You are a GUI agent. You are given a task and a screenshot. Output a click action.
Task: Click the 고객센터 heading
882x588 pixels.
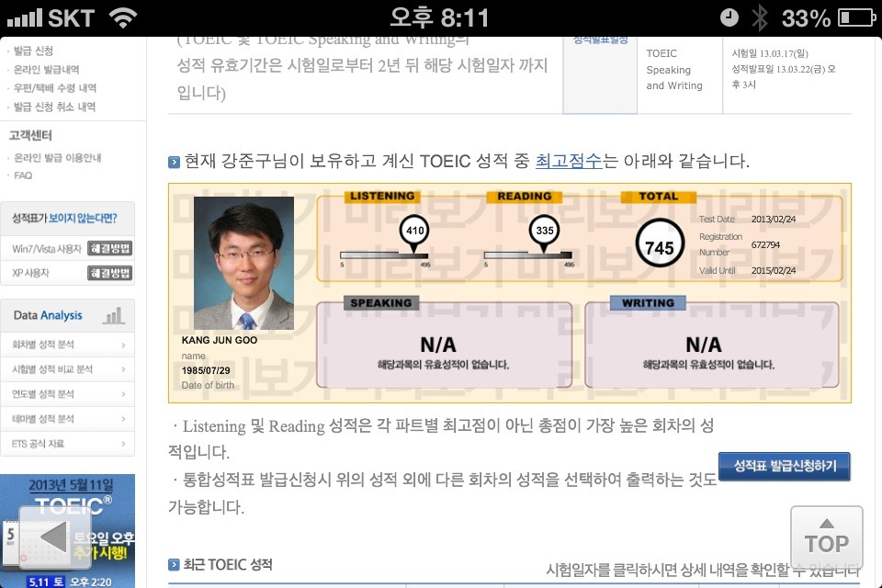pyautogui.click(x=30, y=135)
